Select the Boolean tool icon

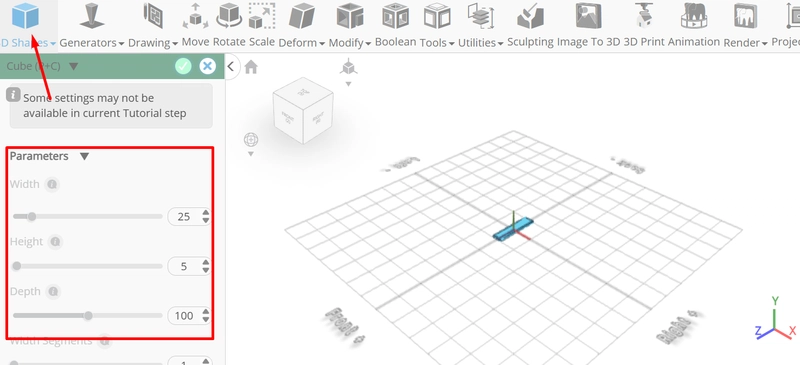click(395, 16)
